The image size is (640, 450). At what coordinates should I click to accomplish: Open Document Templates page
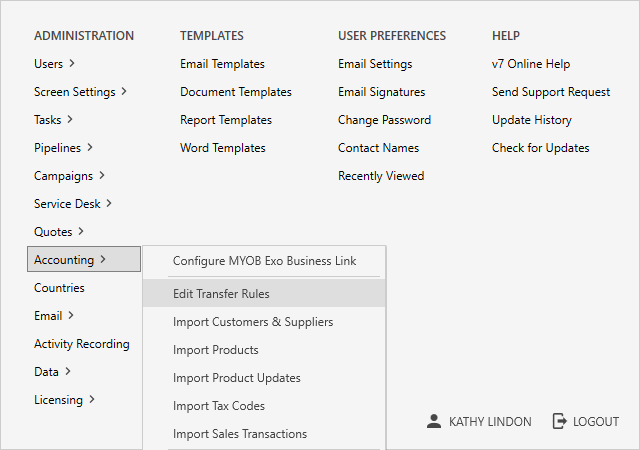(x=236, y=92)
